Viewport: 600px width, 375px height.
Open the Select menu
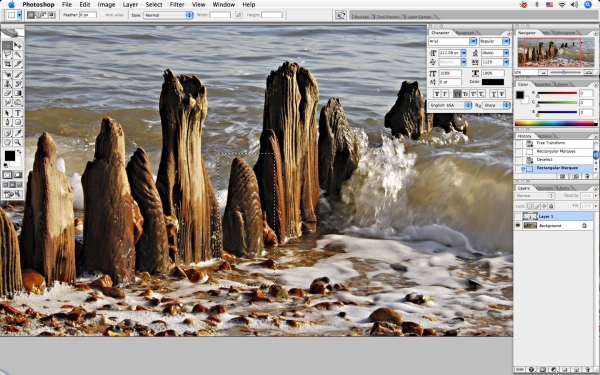tap(153, 5)
